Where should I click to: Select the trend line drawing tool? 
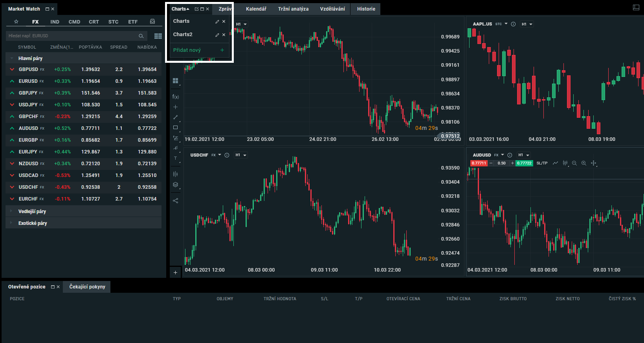(x=176, y=117)
